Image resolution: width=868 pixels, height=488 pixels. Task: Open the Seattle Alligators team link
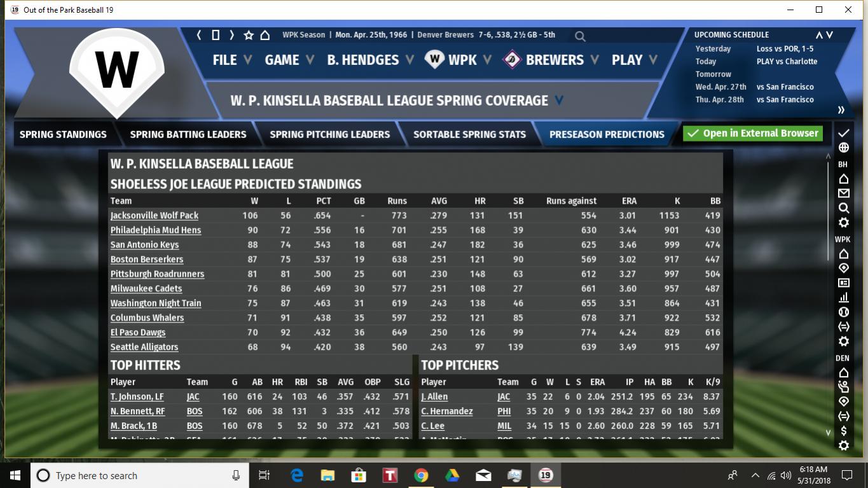pyautogui.click(x=144, y=347)
